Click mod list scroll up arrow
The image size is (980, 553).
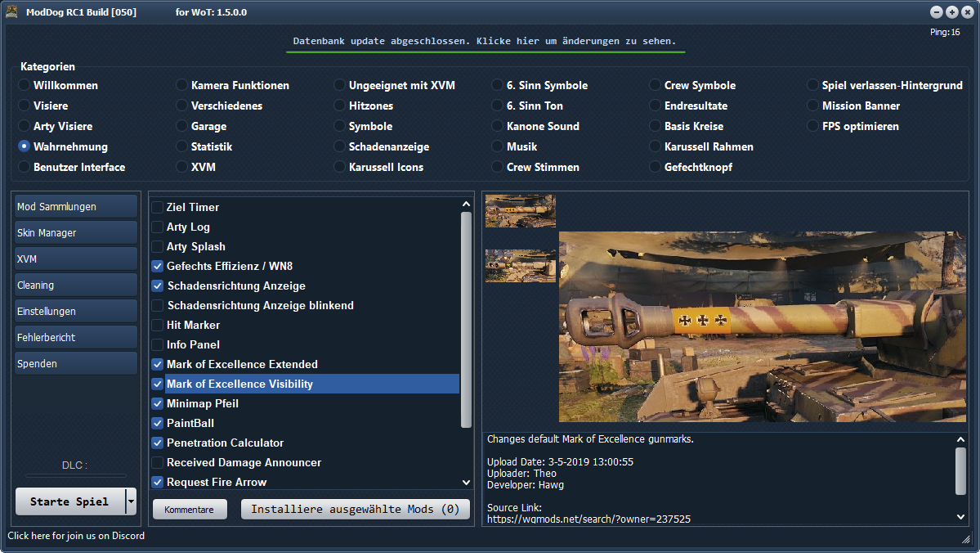pos(466,204)
